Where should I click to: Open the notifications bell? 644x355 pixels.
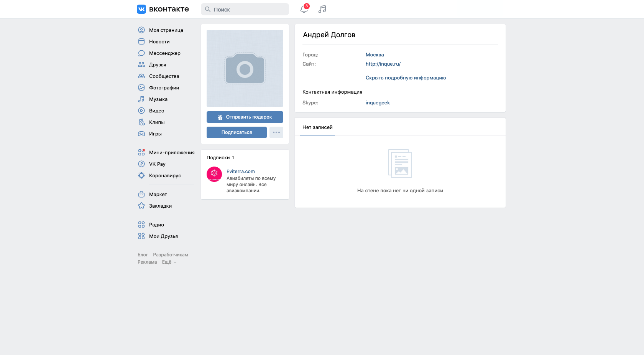point(304,9)
